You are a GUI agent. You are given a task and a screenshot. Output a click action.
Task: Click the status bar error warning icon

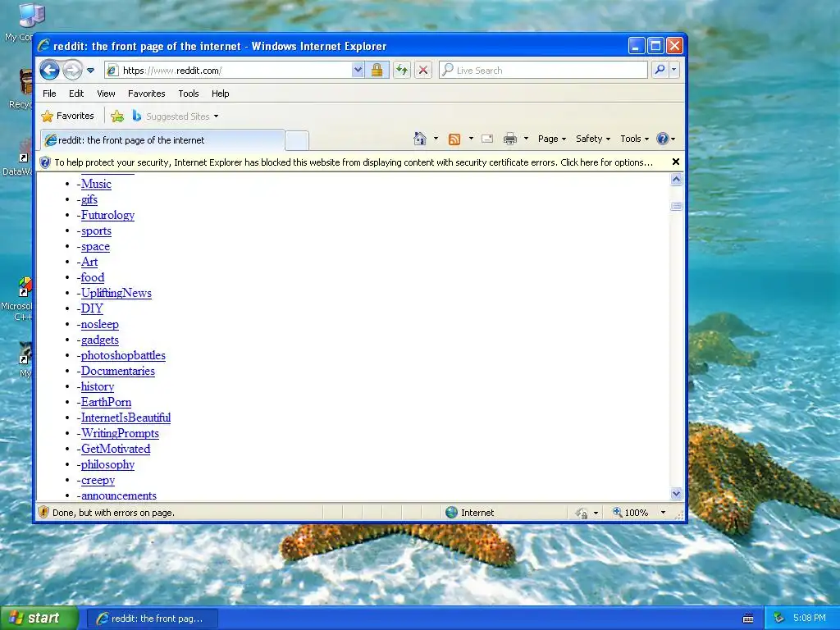(x=44, y=512)
